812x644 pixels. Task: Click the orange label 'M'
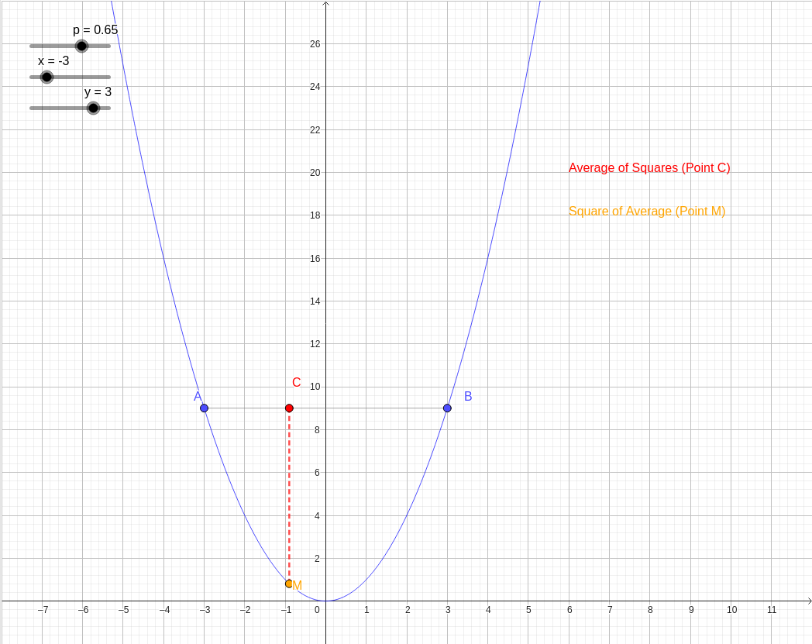[x=298, y=585]
